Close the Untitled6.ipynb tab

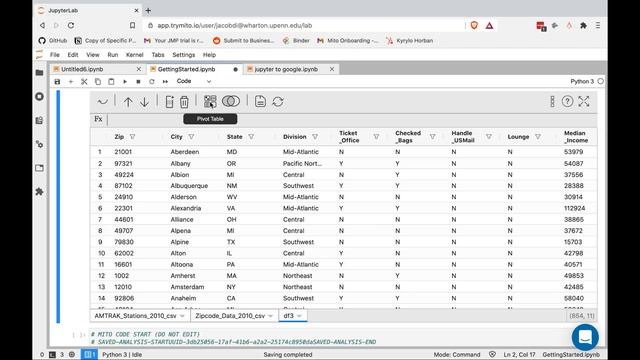pyautogui.click(x=139, y=69)
